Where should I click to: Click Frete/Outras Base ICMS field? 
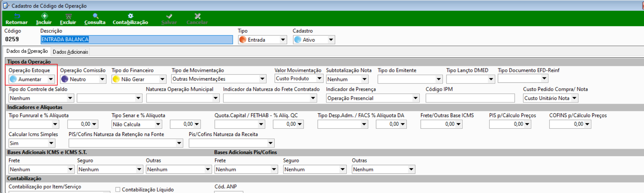point(441,124)
